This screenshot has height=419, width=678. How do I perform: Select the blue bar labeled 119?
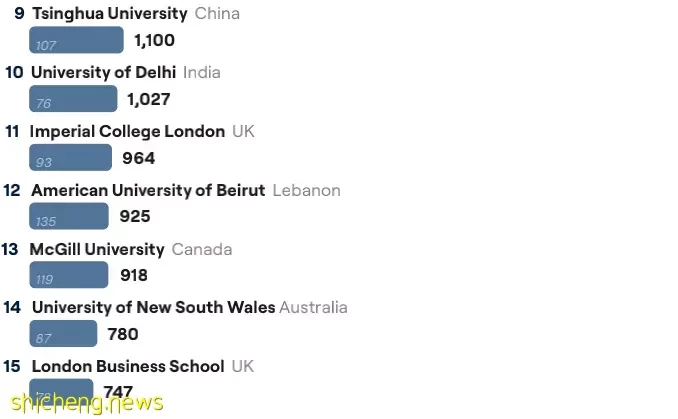point(69,275)
